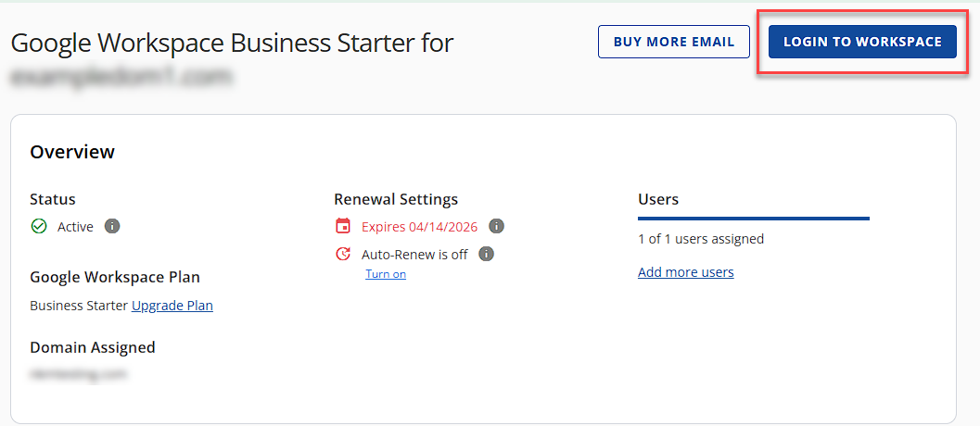Open the Upgrade Plan link

(x=172, y=306)
